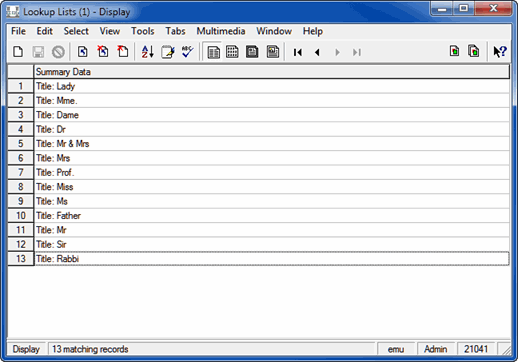Screen dimensions: 518x362
Task: Select the 'Title: Mr' record
Action: (272, 230)
